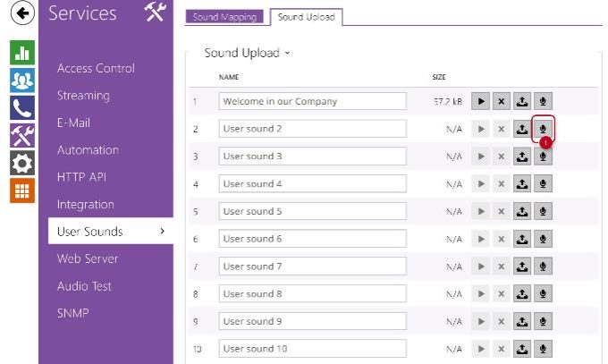
Task: Open the Calling phone icon
Action: tap(22, 107)
